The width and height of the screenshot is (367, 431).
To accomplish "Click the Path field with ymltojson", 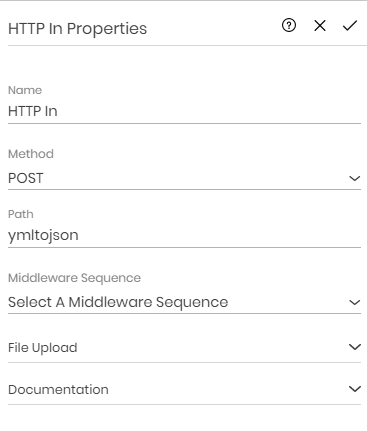I will click(184, 236).
